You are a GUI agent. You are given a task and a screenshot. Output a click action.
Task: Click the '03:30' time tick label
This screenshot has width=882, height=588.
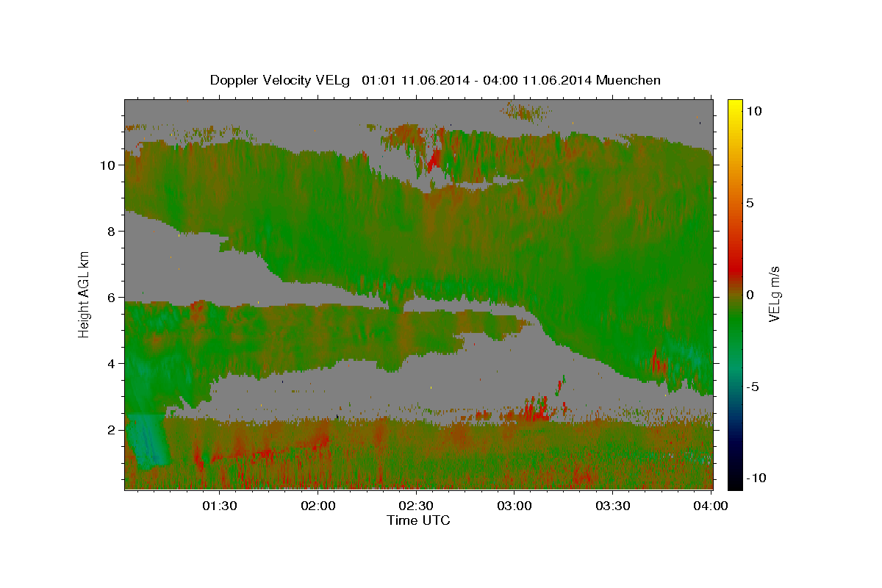614,506
